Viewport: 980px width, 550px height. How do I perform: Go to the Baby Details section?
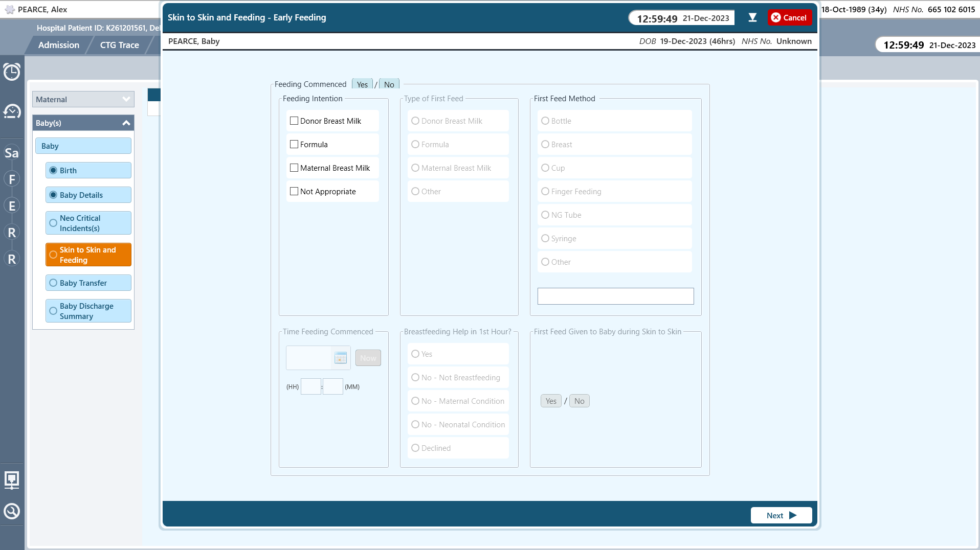tap(88, 195)
